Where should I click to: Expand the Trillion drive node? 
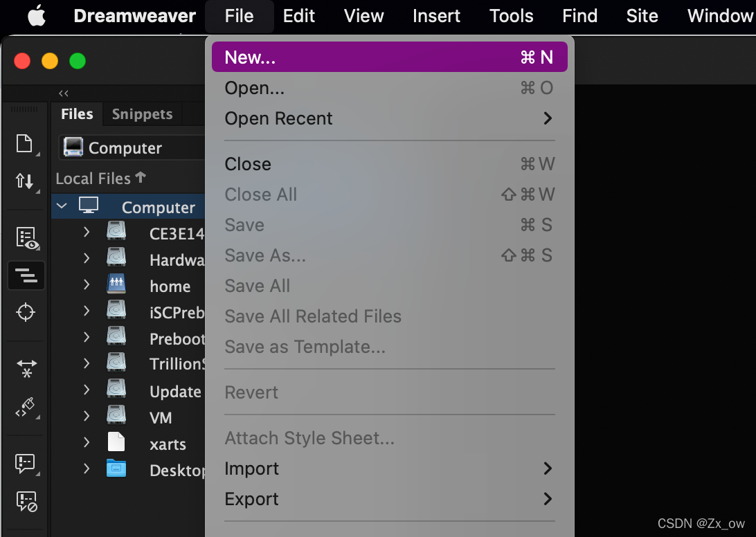point(87,363)
